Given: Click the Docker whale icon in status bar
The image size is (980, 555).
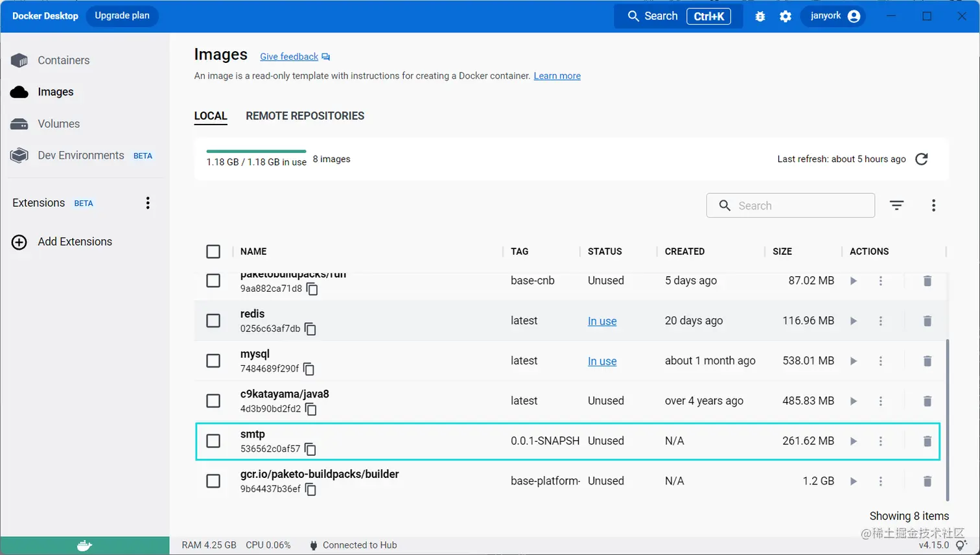Looking at the screenshot, I should pyautogui.click(x=84, y=545).
